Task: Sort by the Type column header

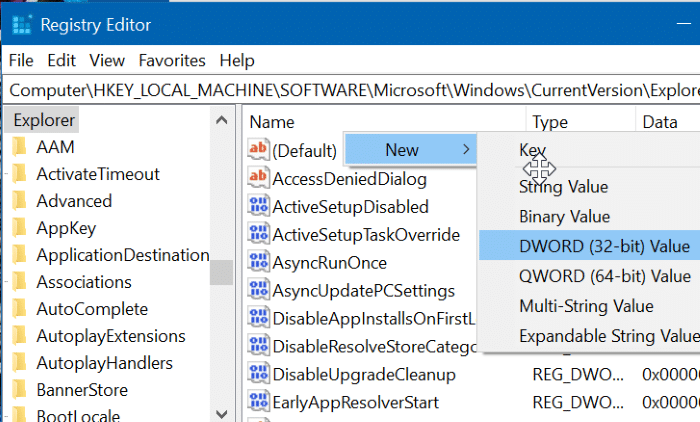Action: pos(550,122)
